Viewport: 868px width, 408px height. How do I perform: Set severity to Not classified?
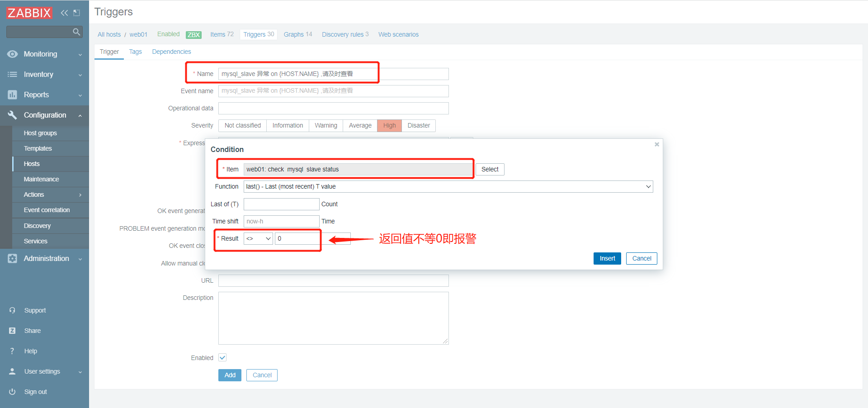[243, 125]
